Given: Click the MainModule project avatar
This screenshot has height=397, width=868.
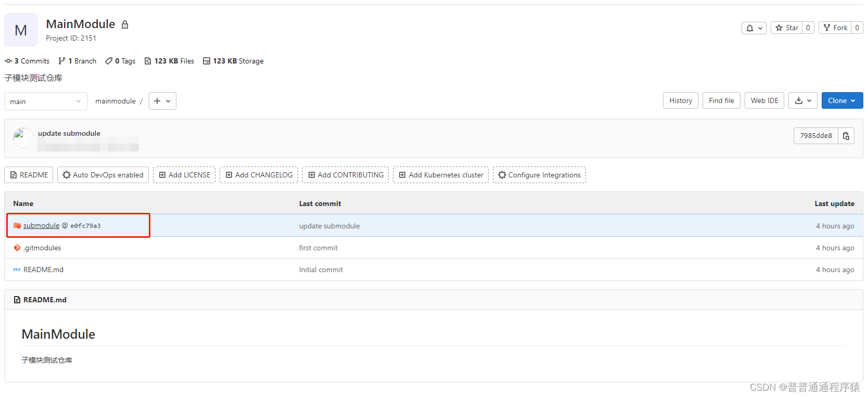Looking at the screenshot, I should point(21,30).
